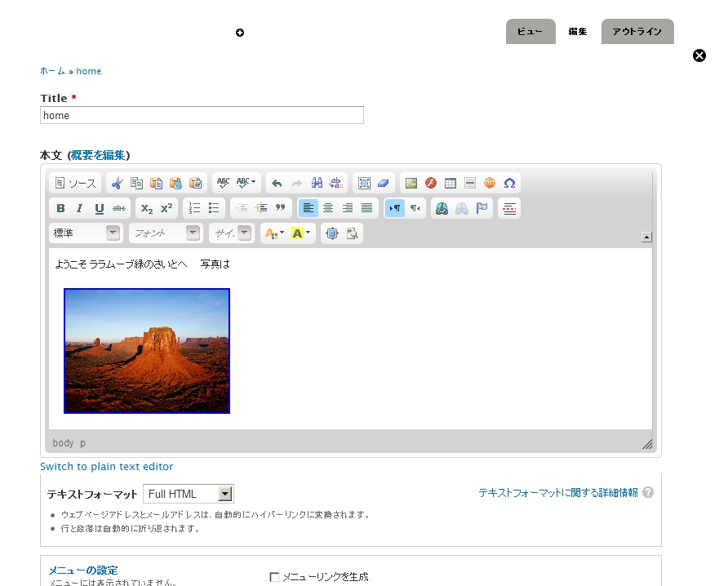Switch to the ビュー tab

tap(530, 32)
